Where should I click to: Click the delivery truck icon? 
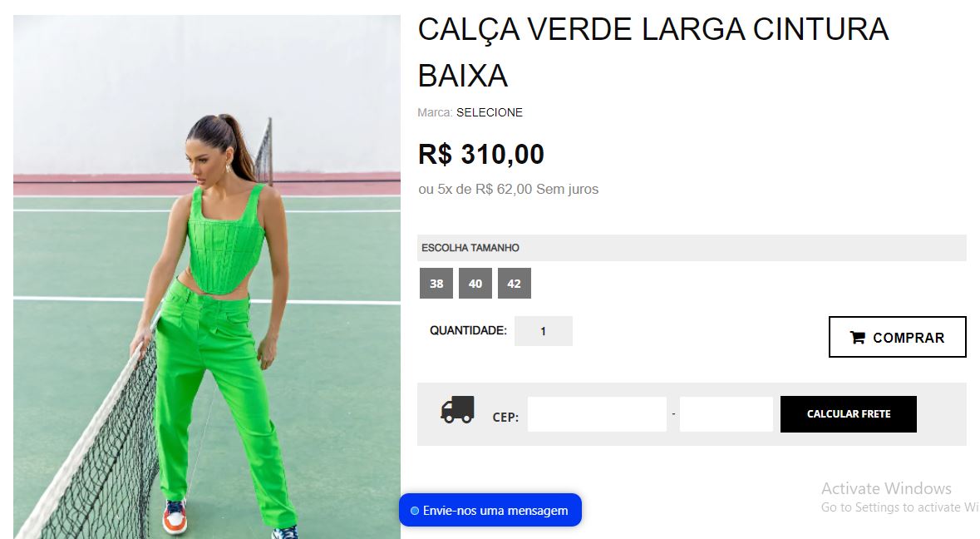click(x=457, y=409)
